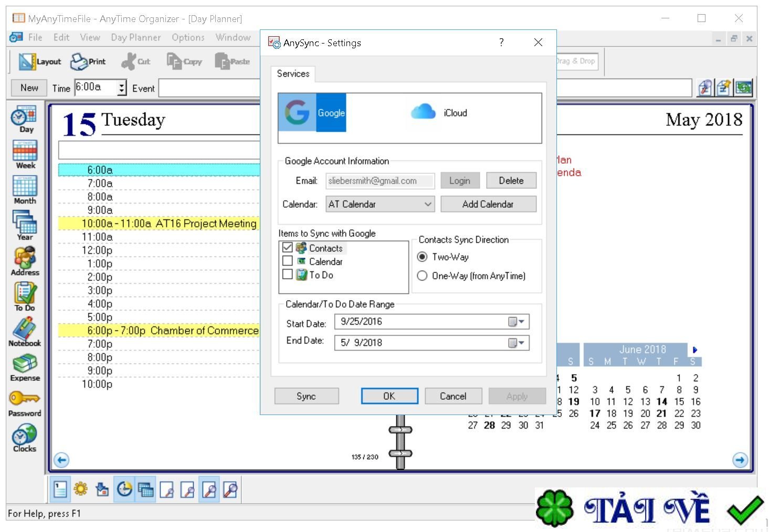Click the Paste toolbar icon
Image resolution: width=769 pixels, height=532 pixels.
(232, 61)
